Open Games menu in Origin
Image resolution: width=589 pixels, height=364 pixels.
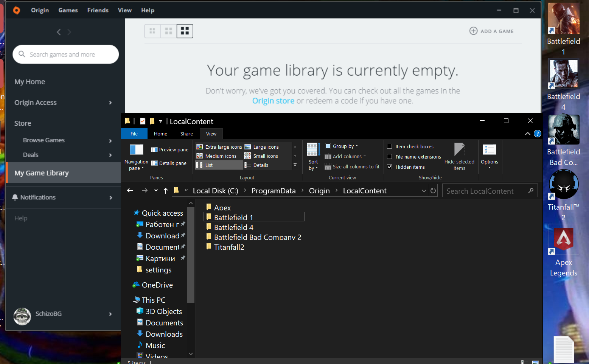pyautogui.click(x=68, y=10)
